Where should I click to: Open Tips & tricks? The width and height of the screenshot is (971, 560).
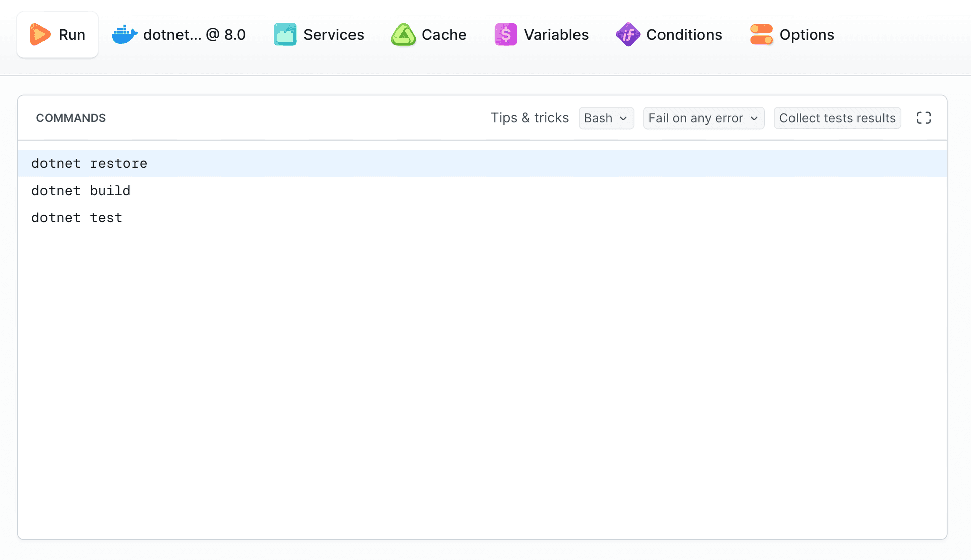(529, 118)
